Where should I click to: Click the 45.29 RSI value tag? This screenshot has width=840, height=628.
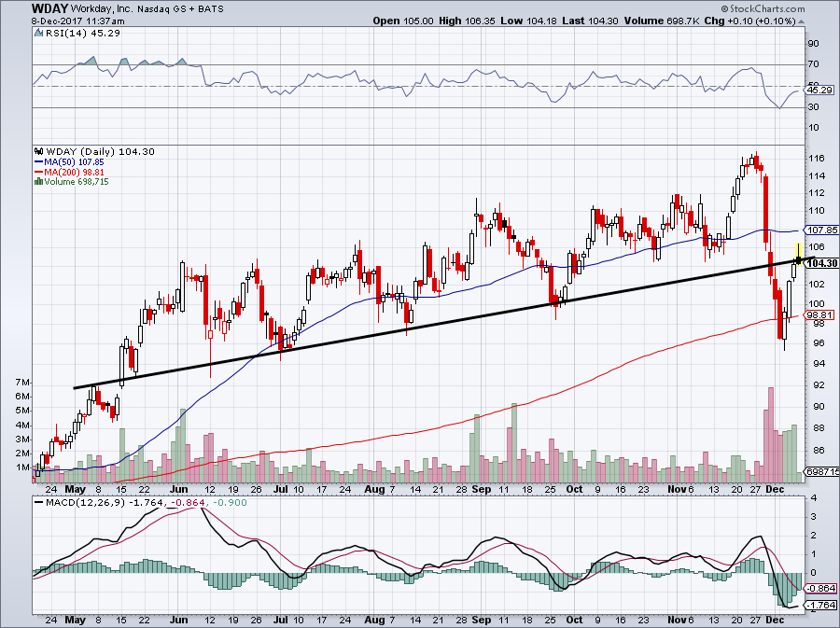click(x=819, y=90)
